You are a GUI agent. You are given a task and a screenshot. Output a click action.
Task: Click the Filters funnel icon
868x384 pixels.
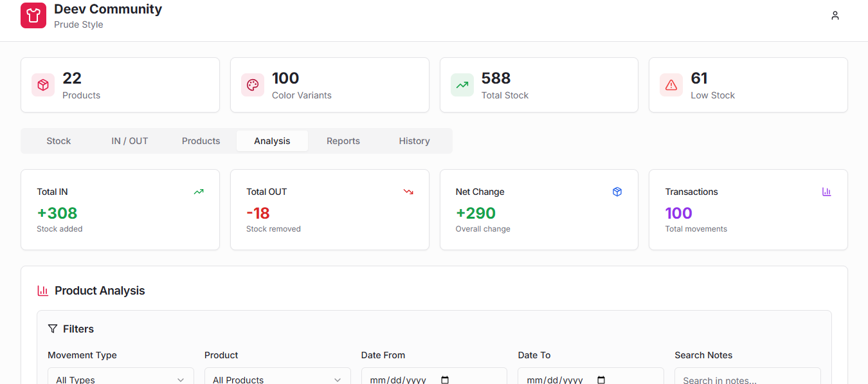coord(53,329)
